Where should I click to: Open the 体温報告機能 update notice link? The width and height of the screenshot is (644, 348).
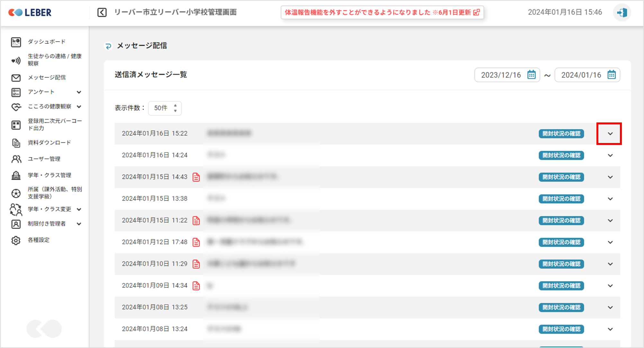pos(382,13)
